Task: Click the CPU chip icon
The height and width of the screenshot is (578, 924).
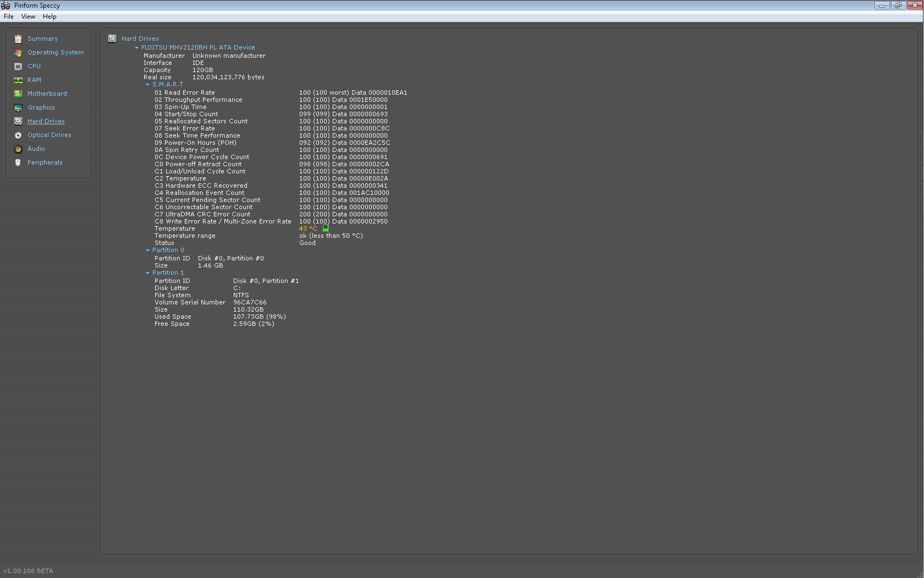Action: (18, 66)
